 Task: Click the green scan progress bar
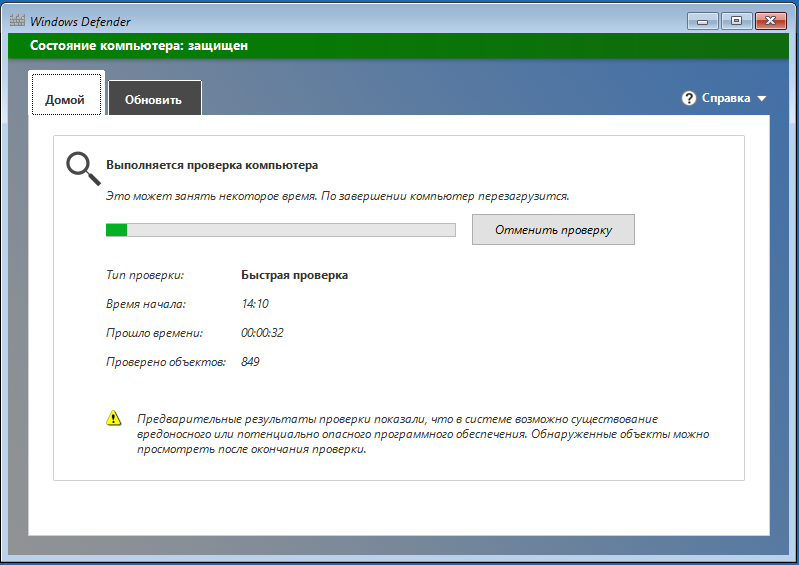[x=280, y=230]
